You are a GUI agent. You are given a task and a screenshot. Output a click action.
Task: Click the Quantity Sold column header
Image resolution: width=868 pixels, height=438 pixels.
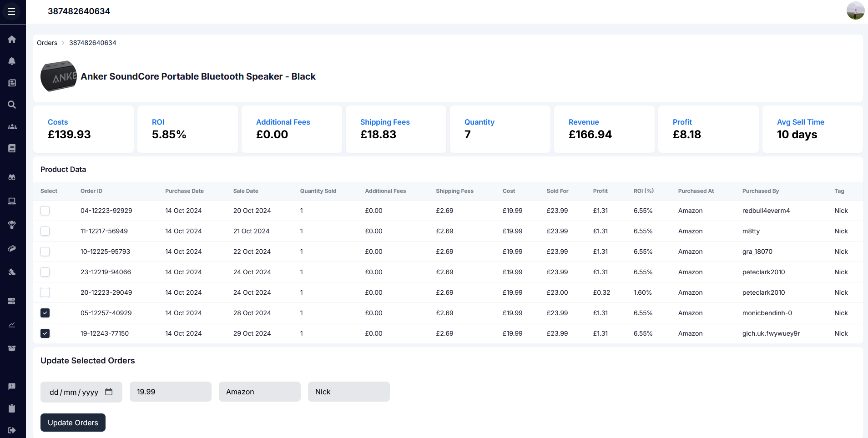318,191
